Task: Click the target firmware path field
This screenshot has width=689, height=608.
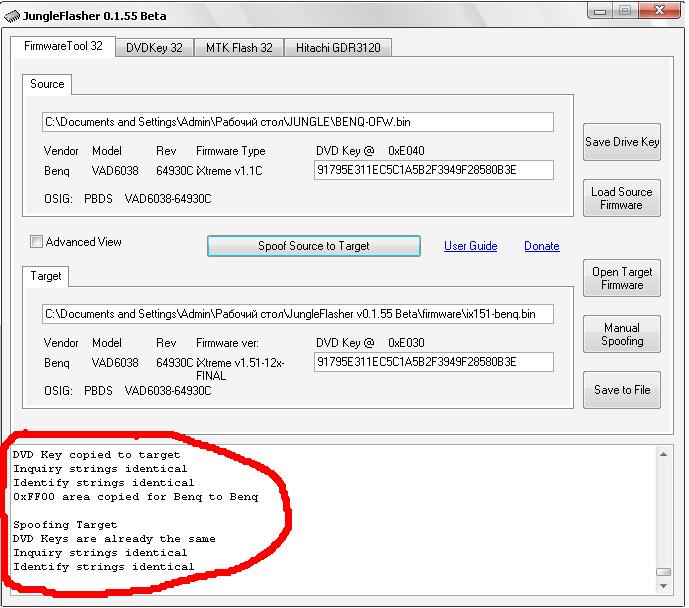Action: click(297, 314)
